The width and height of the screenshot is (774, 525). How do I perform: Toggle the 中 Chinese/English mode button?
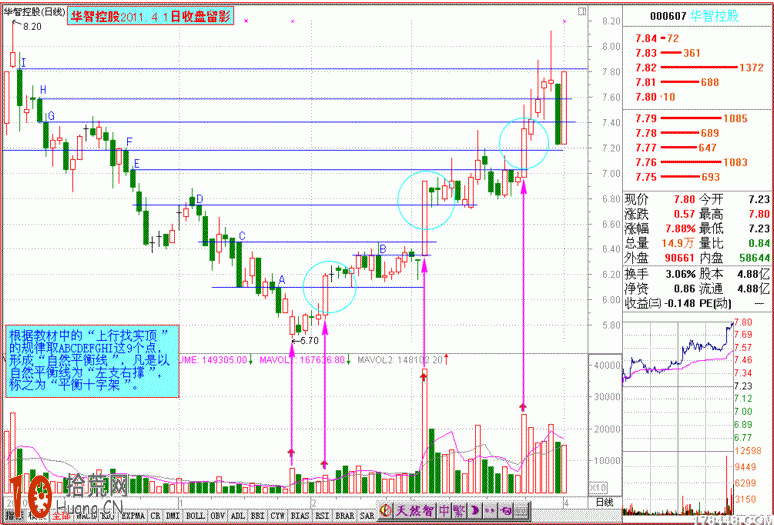point(445,510)
